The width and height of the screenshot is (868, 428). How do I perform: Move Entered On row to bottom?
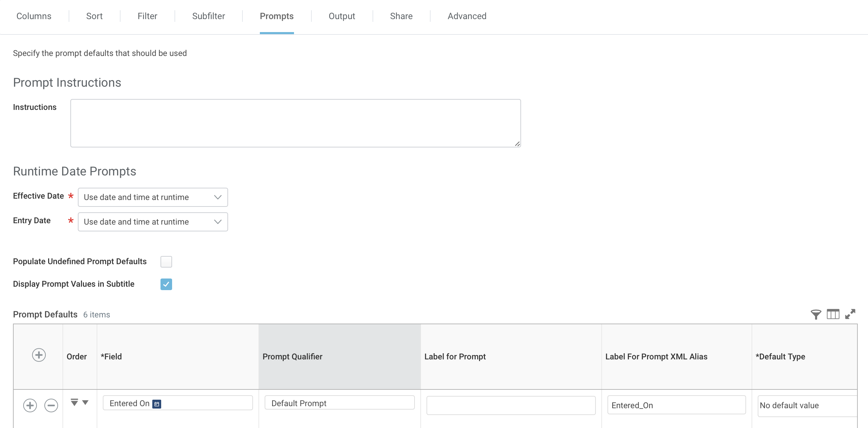[74, 402]
